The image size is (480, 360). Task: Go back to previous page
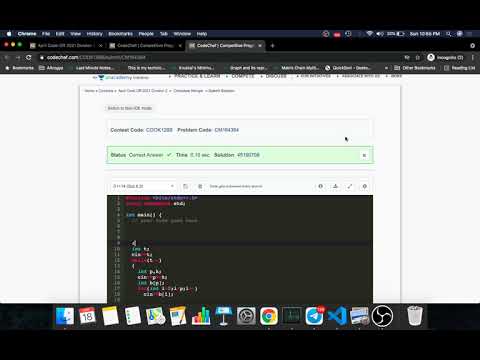tap(7, 57)
